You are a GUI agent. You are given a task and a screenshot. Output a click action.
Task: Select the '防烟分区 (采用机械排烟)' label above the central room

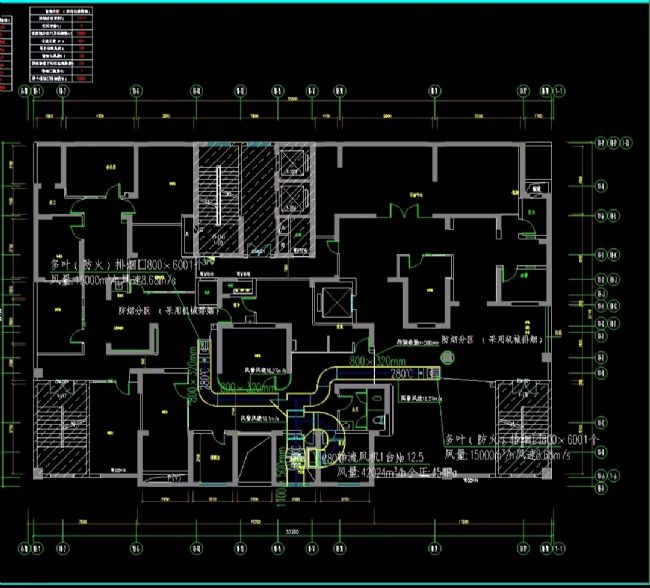click(168, 311)
